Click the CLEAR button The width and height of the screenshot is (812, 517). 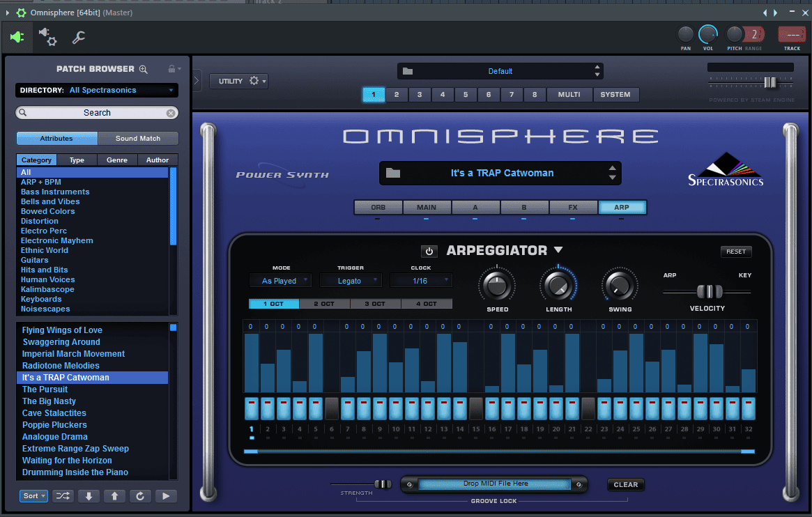coord(626,484)
